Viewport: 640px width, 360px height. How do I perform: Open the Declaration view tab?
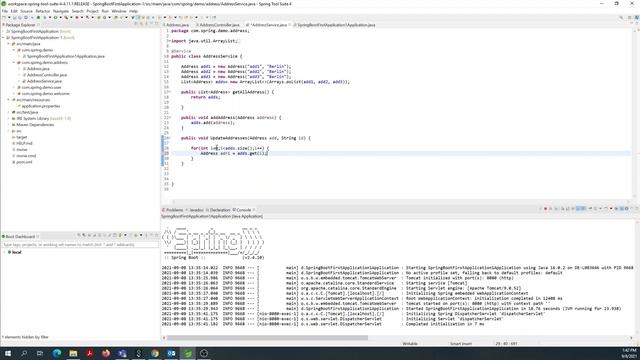click(x=220, y=210)
